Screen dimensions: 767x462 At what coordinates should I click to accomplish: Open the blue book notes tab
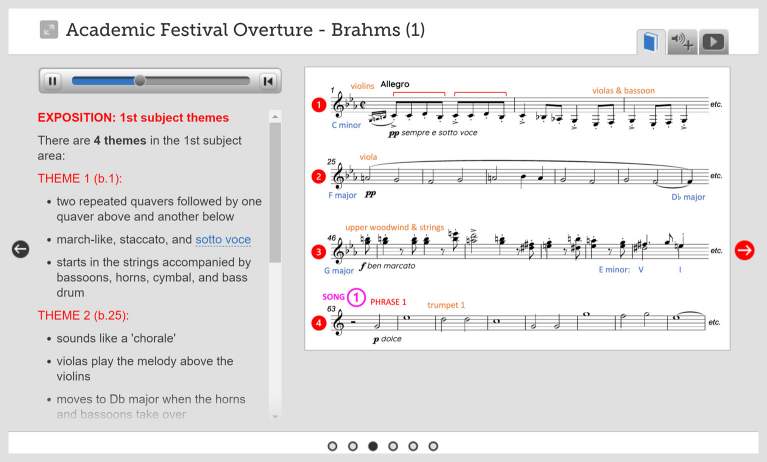point(651,42)
